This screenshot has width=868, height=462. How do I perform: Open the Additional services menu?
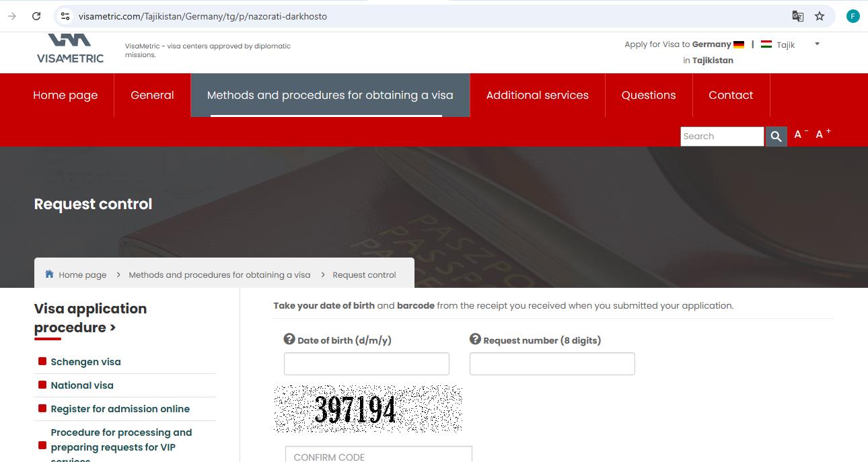click(x=537, y=95)
